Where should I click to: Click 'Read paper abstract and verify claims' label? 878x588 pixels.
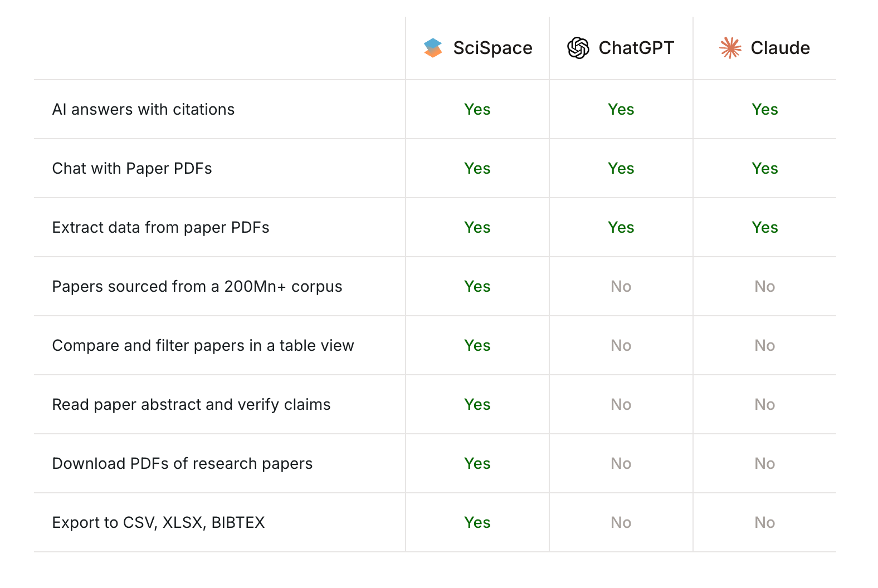coord(191,404)
